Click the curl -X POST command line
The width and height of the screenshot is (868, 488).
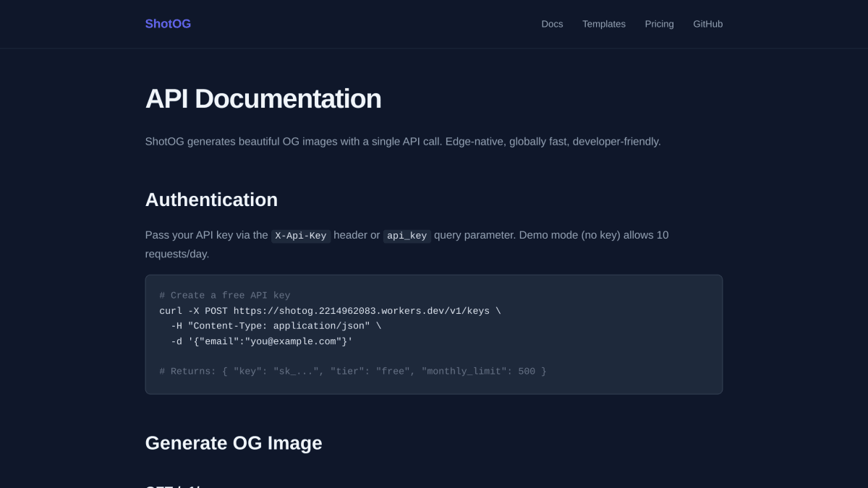(330, 311)
